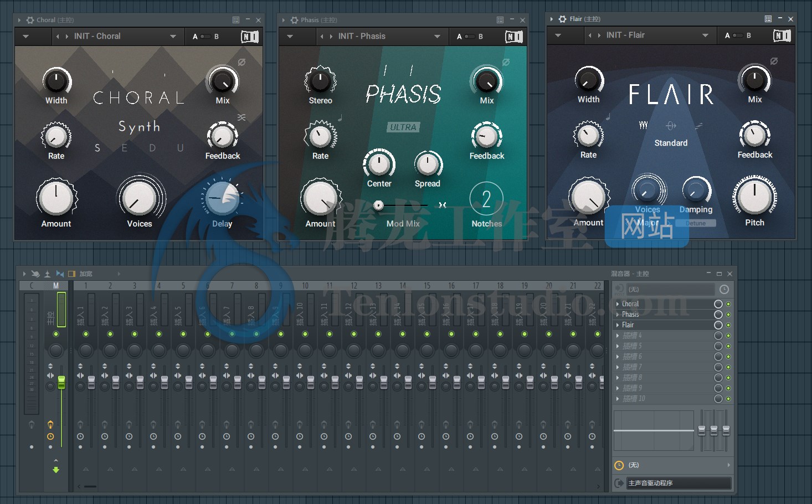
Task: Open Phasis window options arrow in titlebar
Action: 284,20
